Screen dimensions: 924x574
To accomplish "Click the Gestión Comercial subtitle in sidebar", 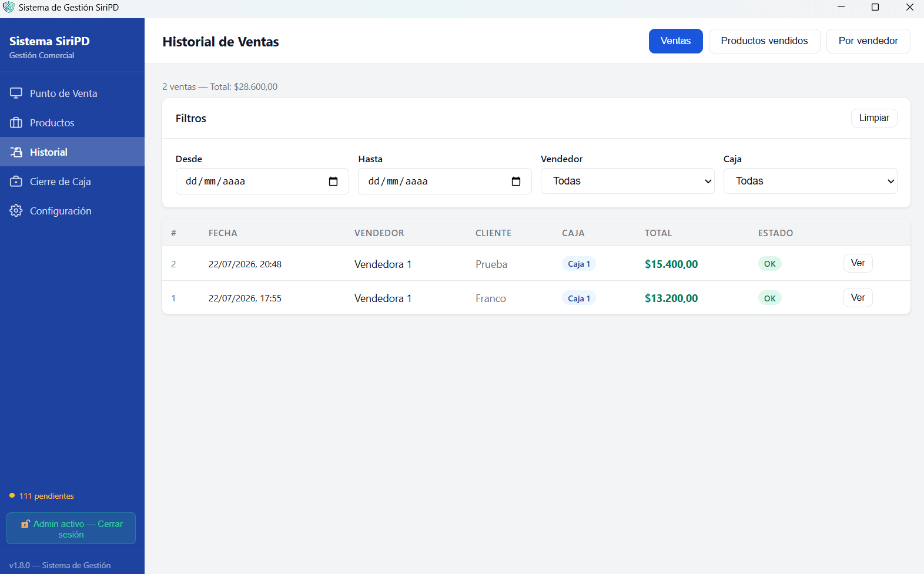I will pyautogui.click(x=42, y=55).
